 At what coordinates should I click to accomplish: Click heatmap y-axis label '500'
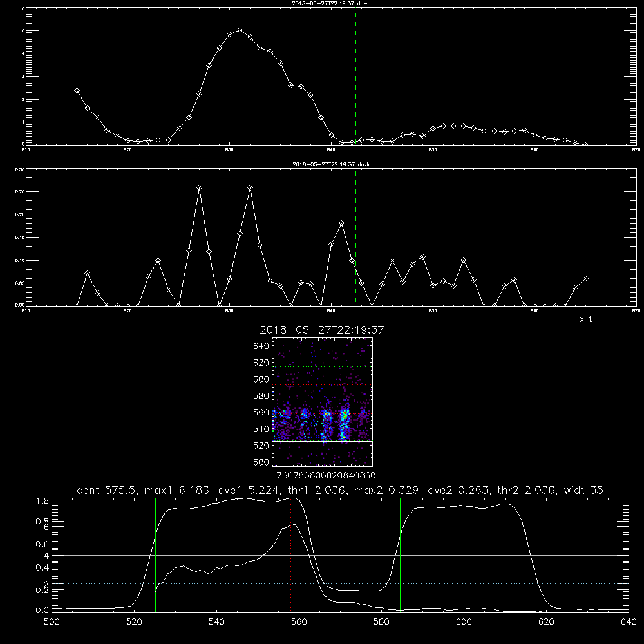pos(261,462)
